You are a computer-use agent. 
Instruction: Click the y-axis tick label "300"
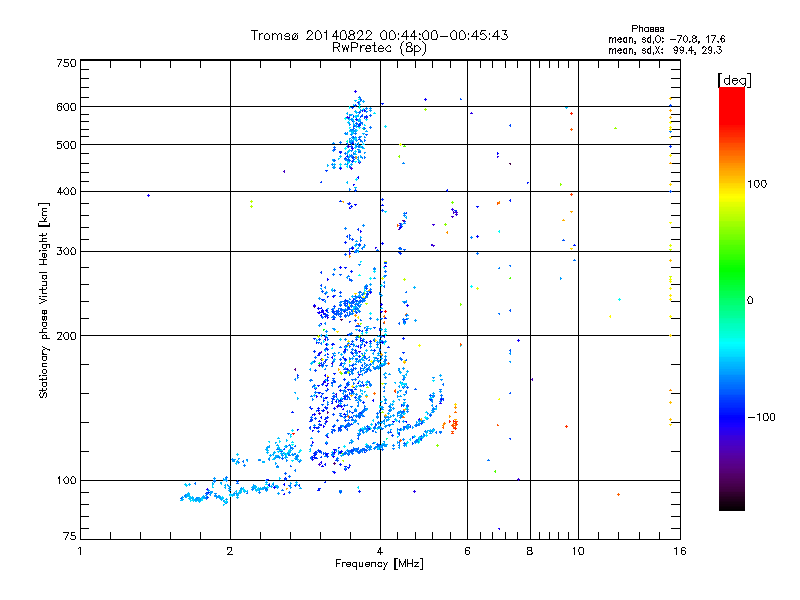coord(66,252)
